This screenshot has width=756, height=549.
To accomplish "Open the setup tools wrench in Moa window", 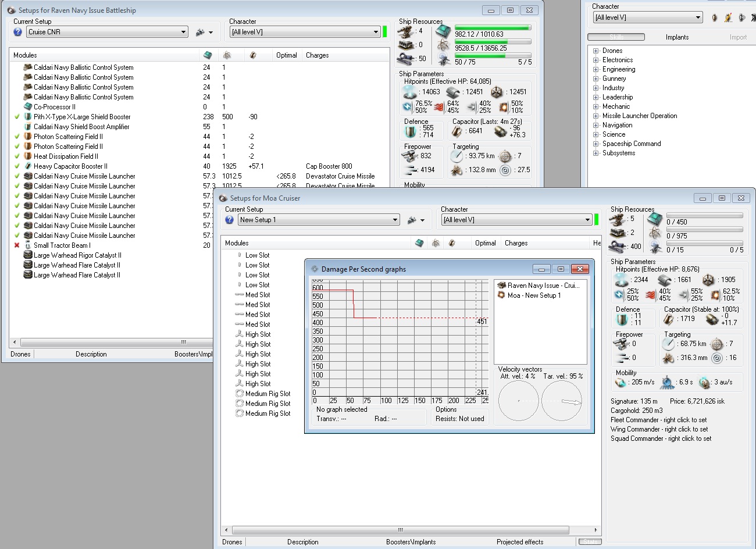I will coord(412,220).
